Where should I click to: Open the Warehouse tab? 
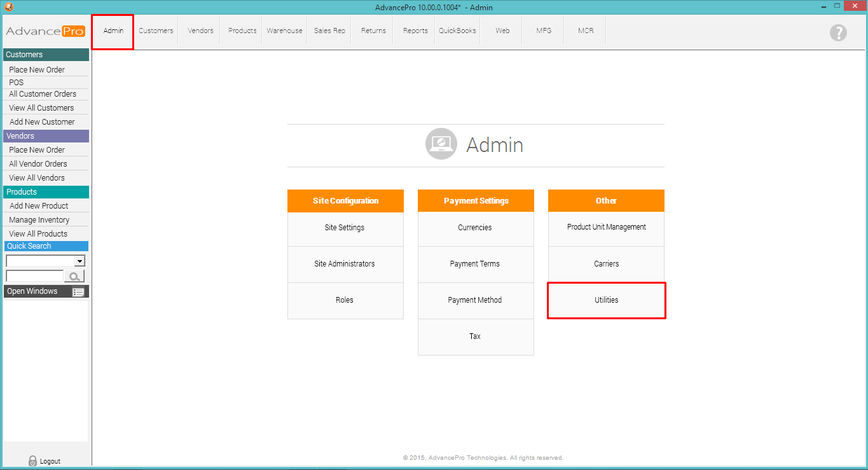284,31
